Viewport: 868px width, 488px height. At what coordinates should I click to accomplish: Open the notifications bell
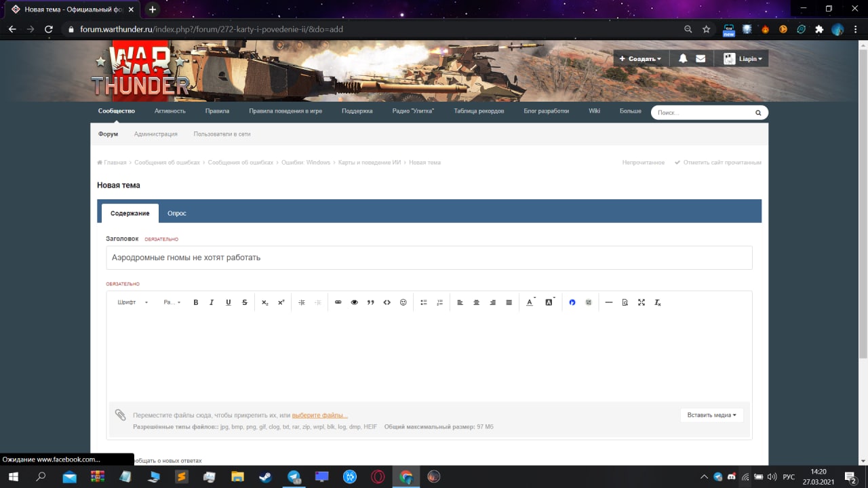point(683,59)
